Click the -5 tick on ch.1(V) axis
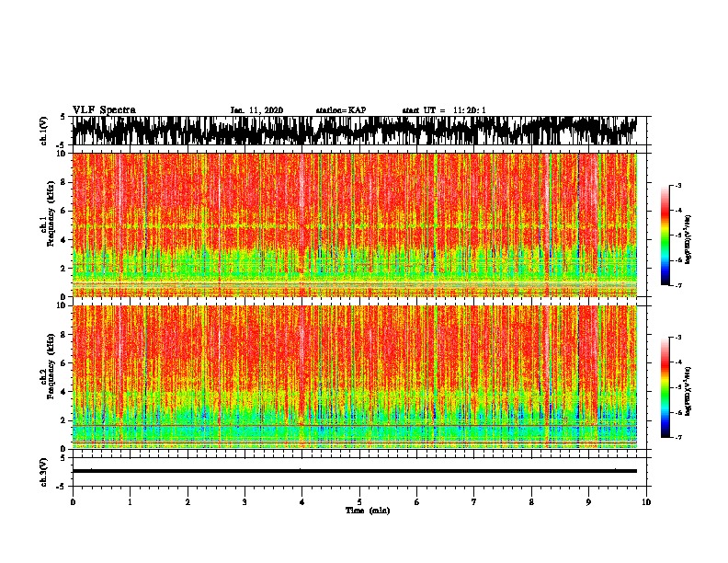The image size is (728, 563). point(62,145)
